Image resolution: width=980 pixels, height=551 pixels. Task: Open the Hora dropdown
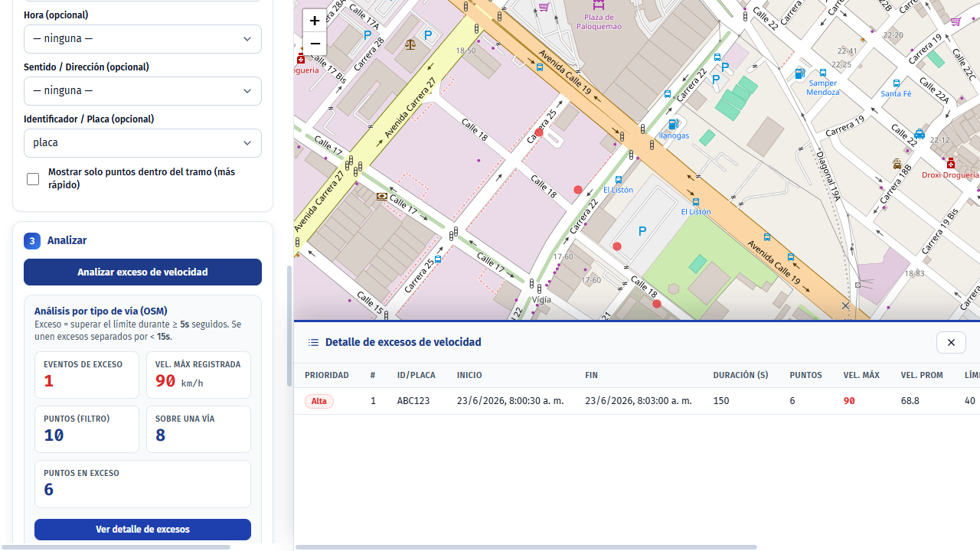point(142,39)
